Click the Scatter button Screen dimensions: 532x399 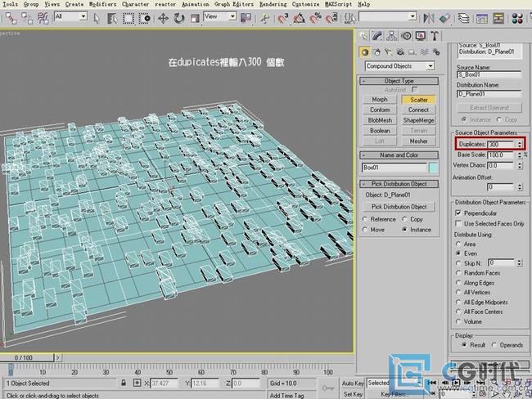(419, 100)
